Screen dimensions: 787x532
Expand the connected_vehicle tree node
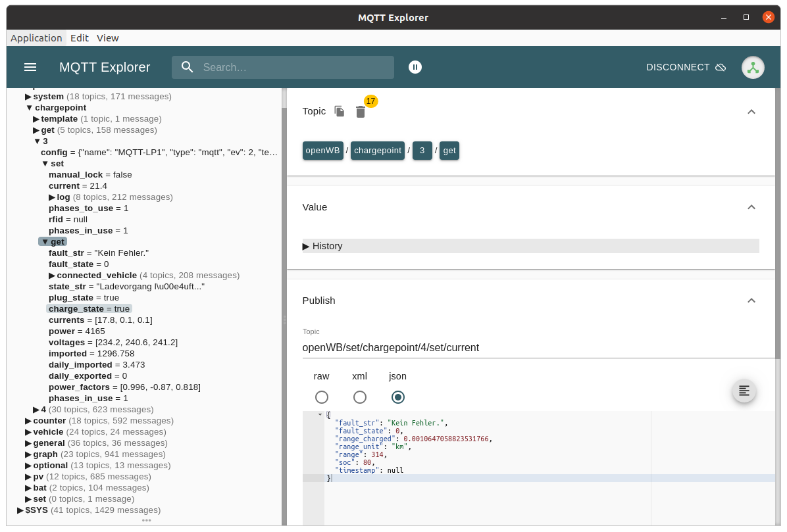click(52, 276)
